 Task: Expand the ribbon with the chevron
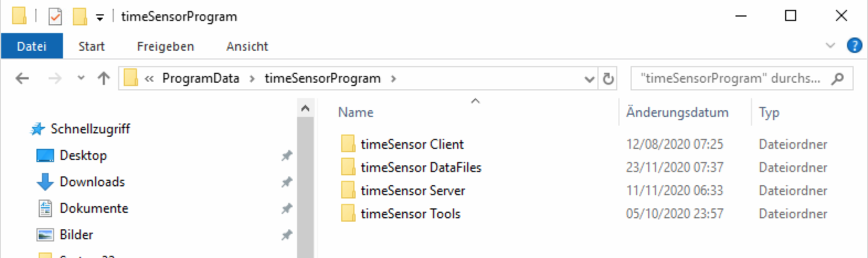click(x=830, y=45)
